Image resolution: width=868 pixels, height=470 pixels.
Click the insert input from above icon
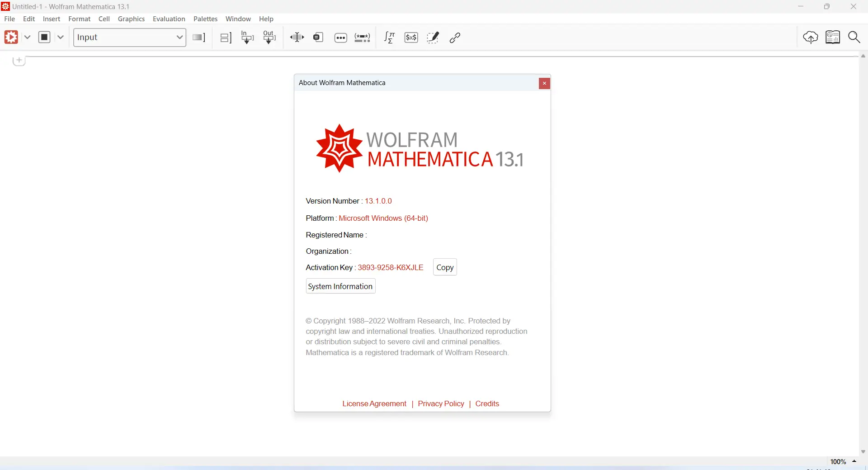point(247,38)
